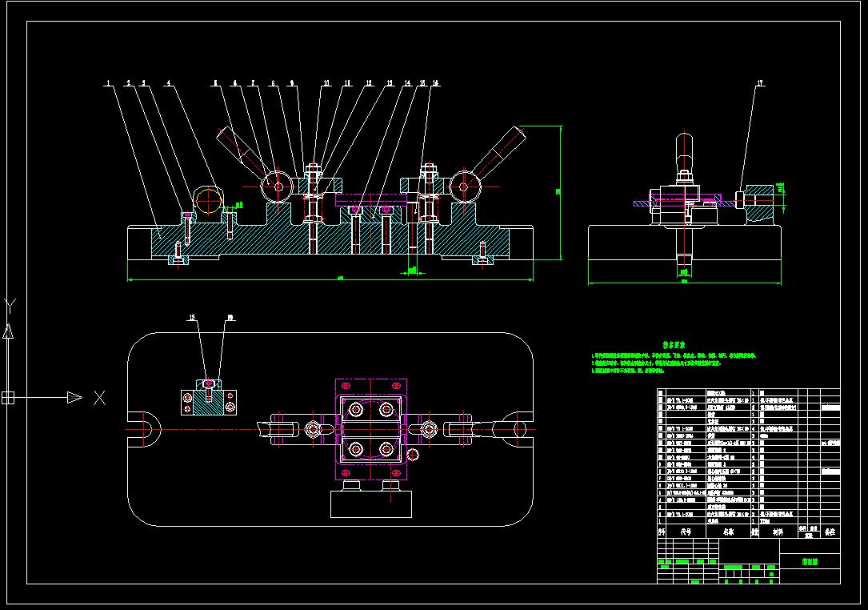Select part balloon number 14

click(408, 83)
